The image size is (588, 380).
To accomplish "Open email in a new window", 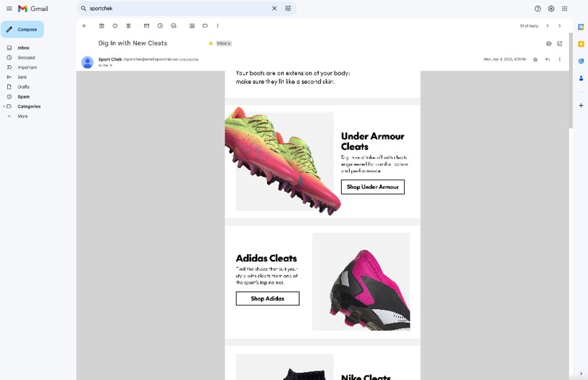I will [560, 43].
